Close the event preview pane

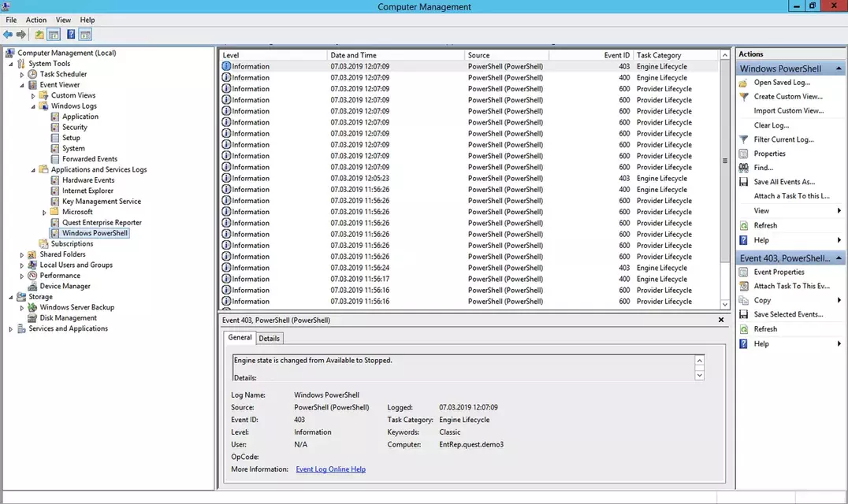[x=721, y=320]
